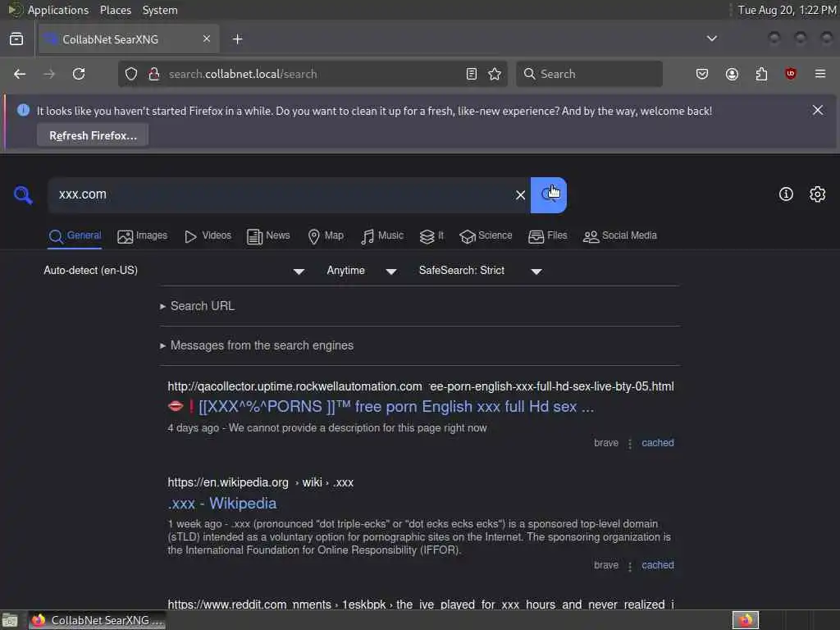
Task: Open Pocket save icon
Action: (702, 74)
